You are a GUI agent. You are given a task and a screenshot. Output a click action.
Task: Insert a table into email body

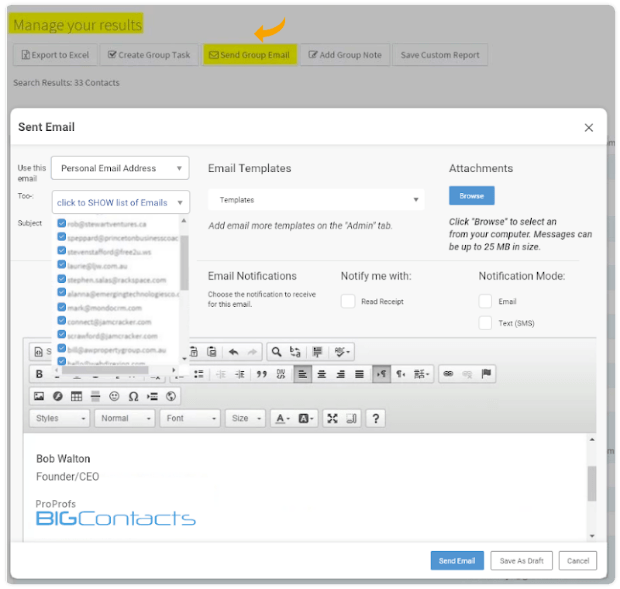click(x=76, y=396)
